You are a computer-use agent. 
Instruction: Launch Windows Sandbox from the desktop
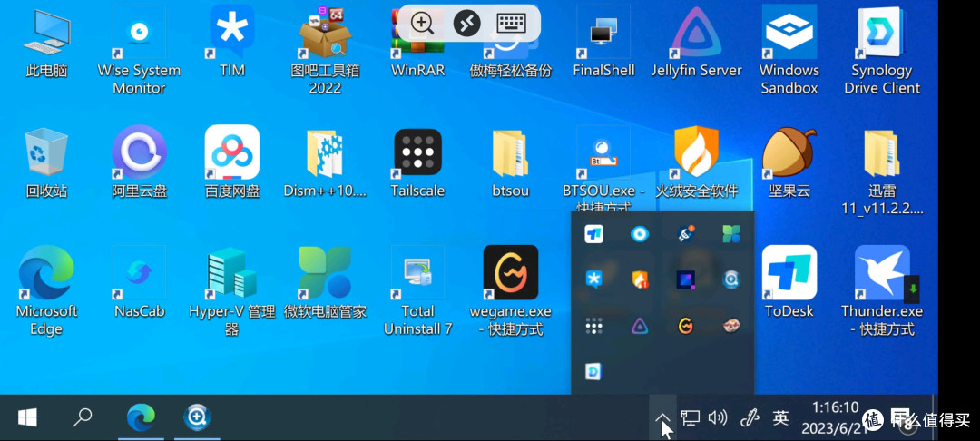pos(789,50)
